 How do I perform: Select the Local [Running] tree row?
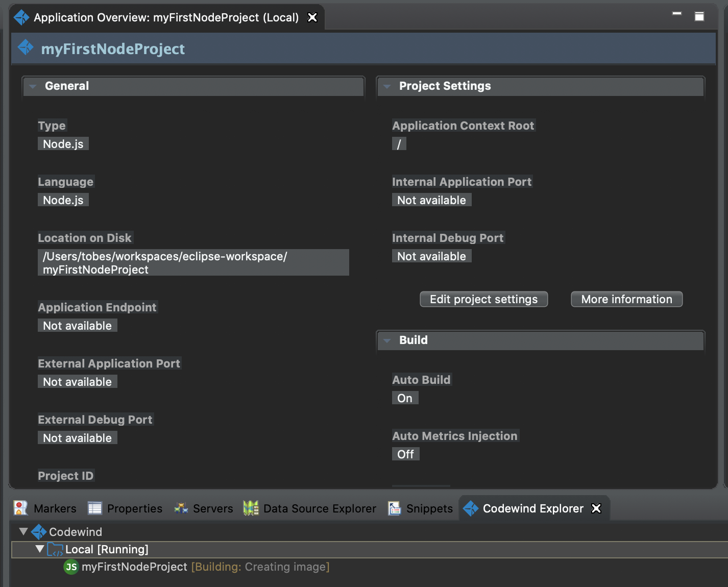[370, 550]
